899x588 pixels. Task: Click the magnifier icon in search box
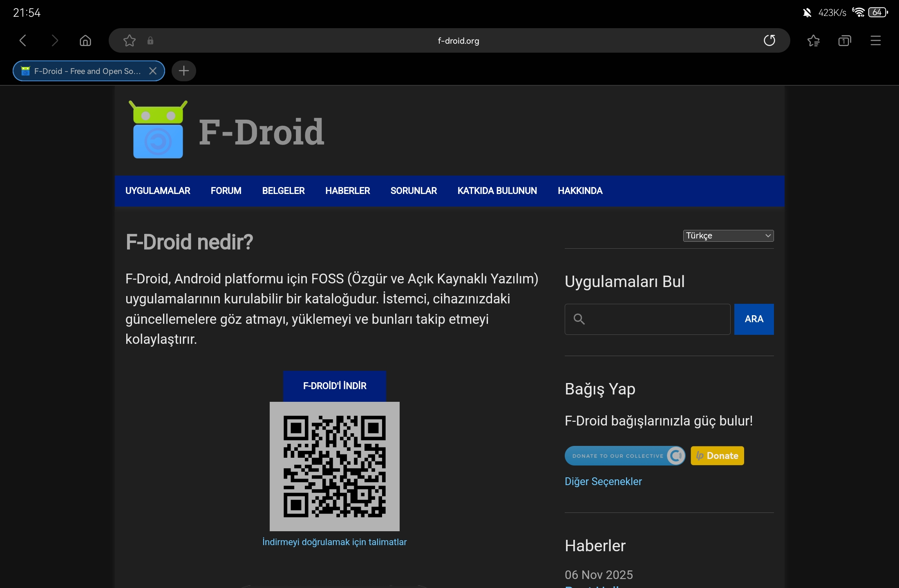[x=579, y=319]
